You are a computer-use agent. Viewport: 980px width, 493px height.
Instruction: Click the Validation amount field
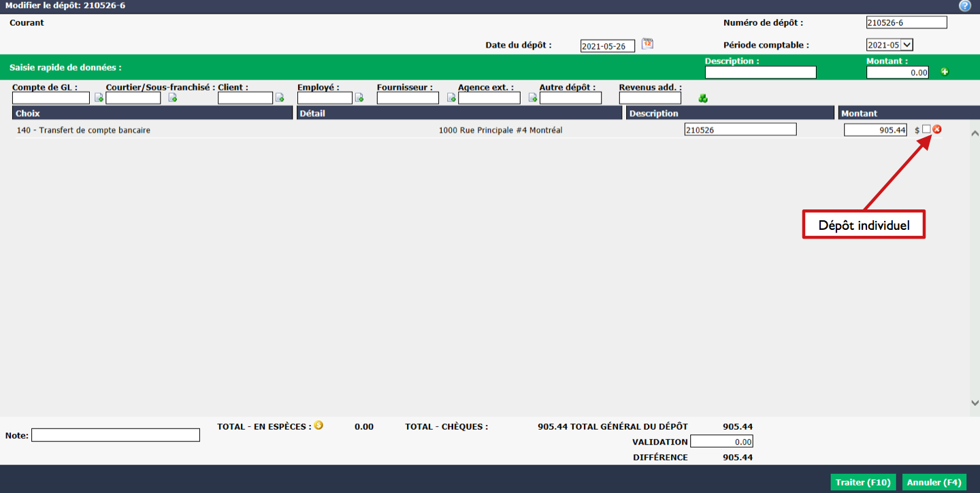[x=721, y=442]
